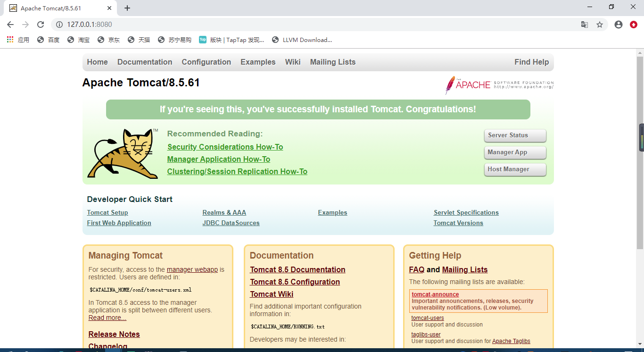Open the Tomcat Versions link
Viewport: 644px width, 352px height.
tap(458, 223)
